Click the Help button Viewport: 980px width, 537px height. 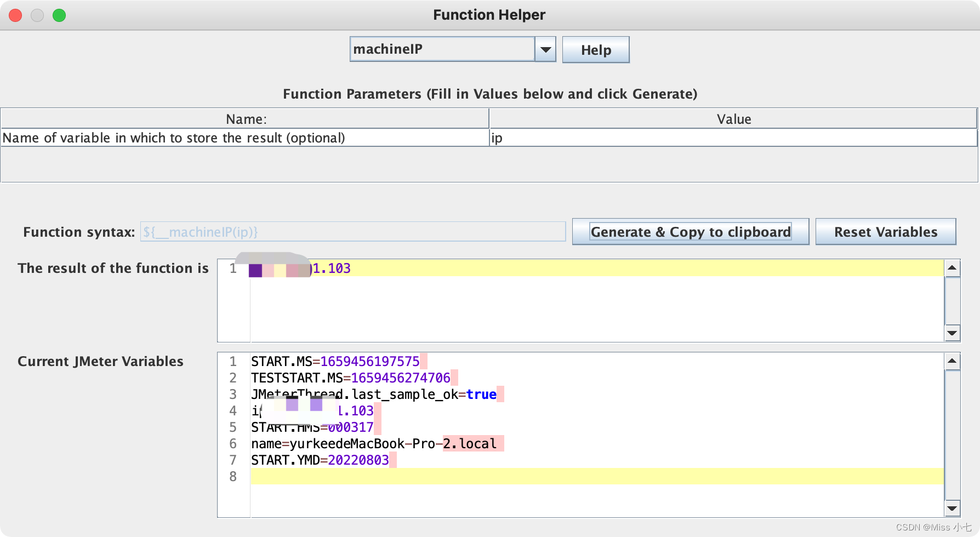(x=596, y=50)
